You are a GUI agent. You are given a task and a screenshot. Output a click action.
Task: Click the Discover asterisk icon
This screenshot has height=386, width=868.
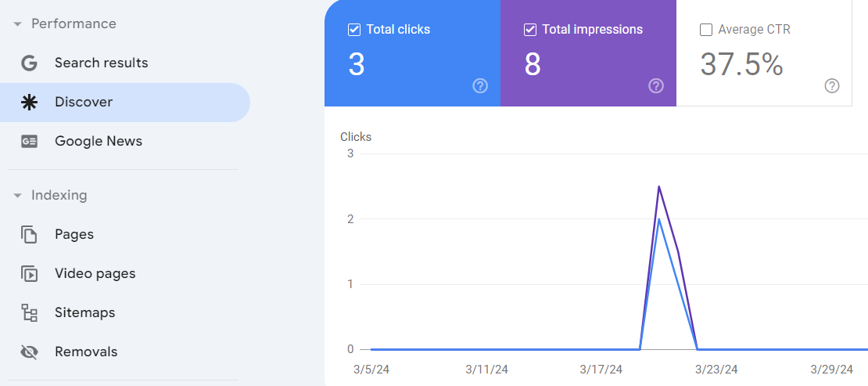click(29, 103)
